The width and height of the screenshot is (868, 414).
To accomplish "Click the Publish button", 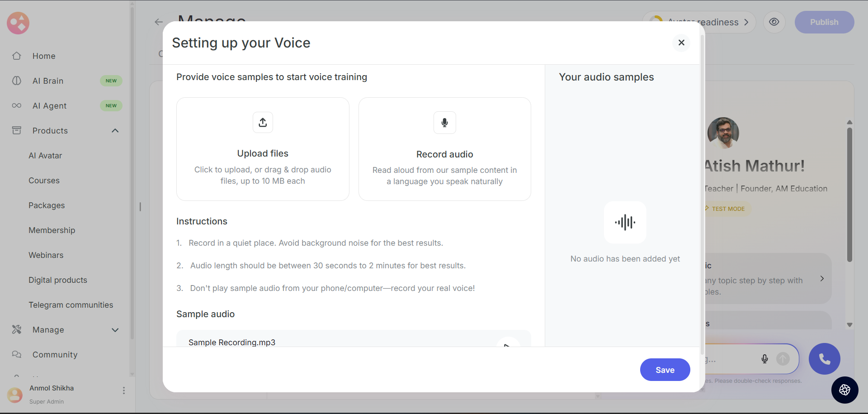I will tap(824, 22).
